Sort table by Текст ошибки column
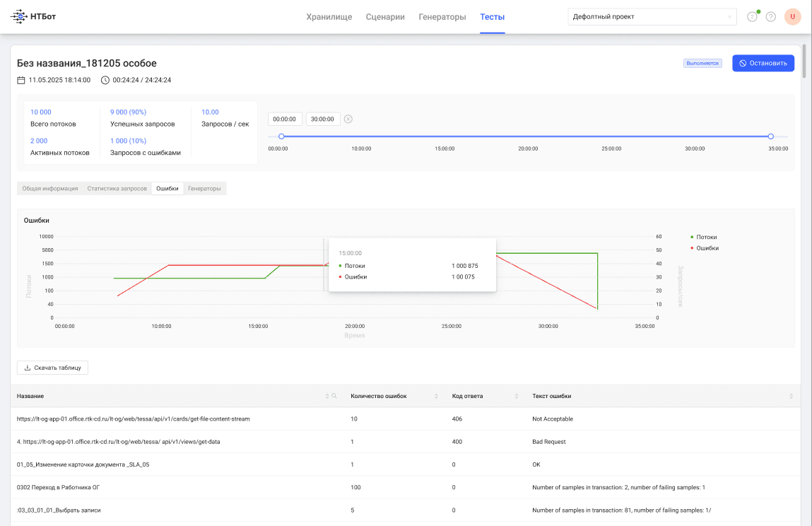 point(791,396)
